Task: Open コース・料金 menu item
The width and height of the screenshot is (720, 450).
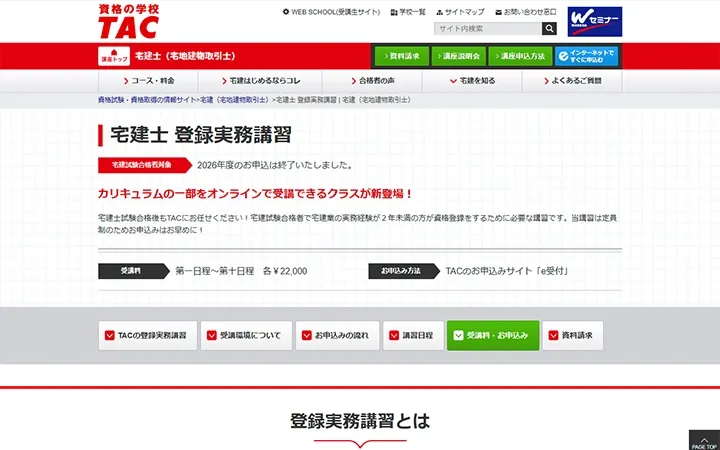Action: (148, 81)
